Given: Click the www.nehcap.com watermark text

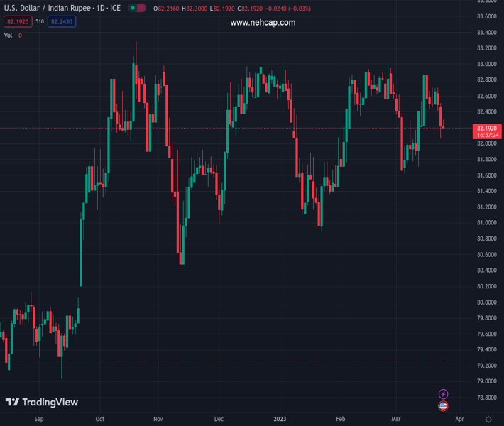Looking at the screenshot, I should click(263, 23).
